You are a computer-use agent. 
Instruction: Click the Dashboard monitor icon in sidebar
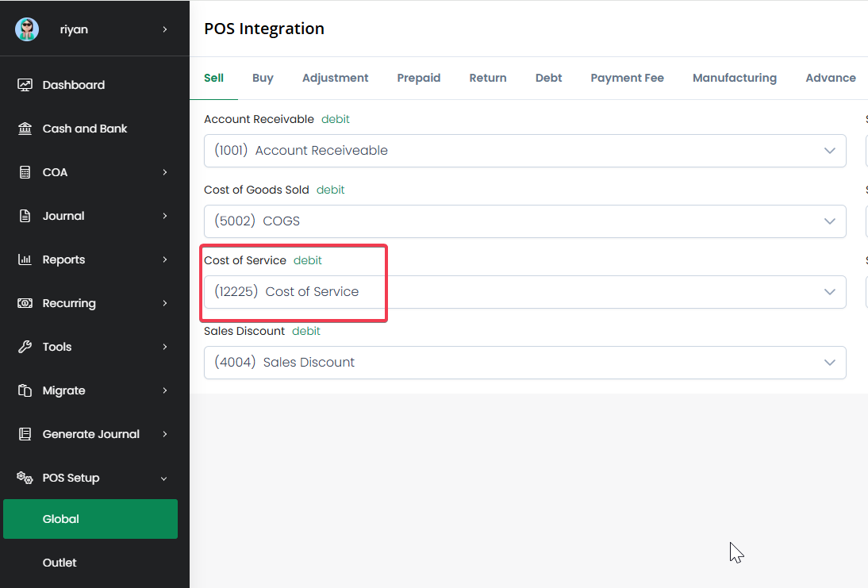[x=25, y=85]
